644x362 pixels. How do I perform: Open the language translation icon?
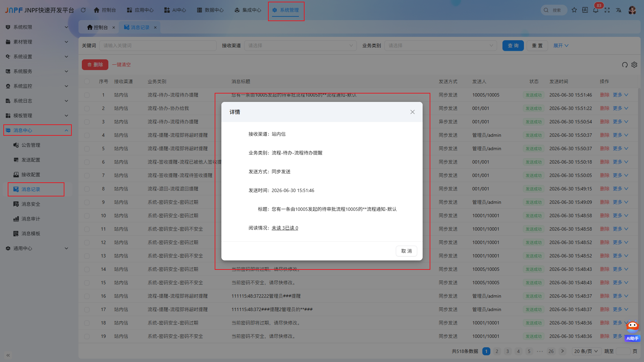619,10
